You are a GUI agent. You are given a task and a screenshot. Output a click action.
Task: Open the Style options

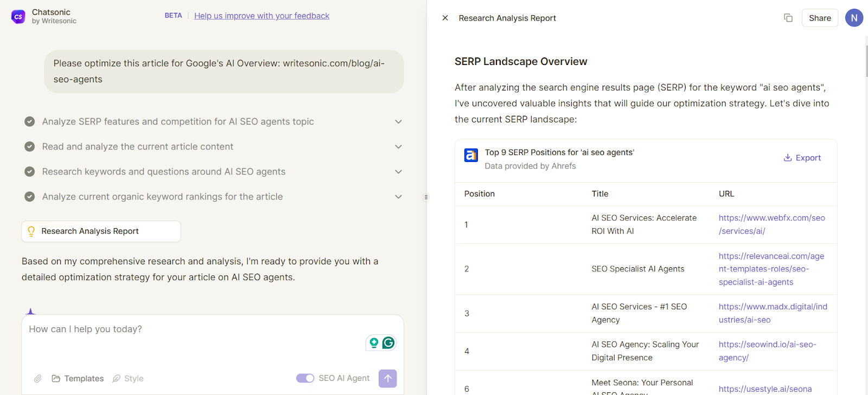tap(128, 378)
